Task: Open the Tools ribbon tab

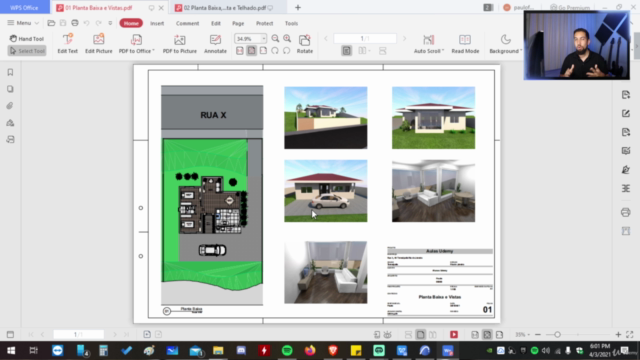Action: 291,23
